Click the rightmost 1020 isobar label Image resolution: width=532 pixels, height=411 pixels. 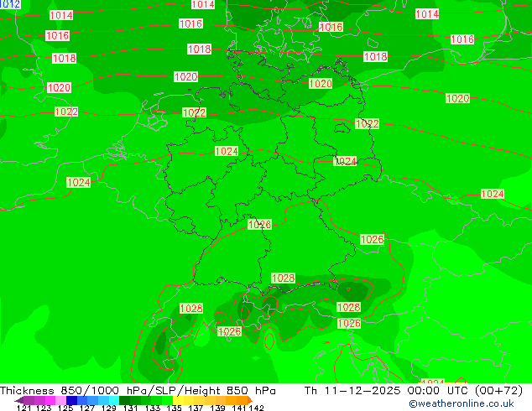(x=457, y=98)
